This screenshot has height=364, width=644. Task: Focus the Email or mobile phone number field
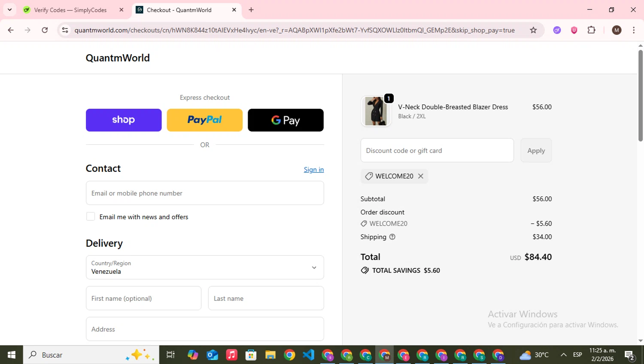(205, 193)
